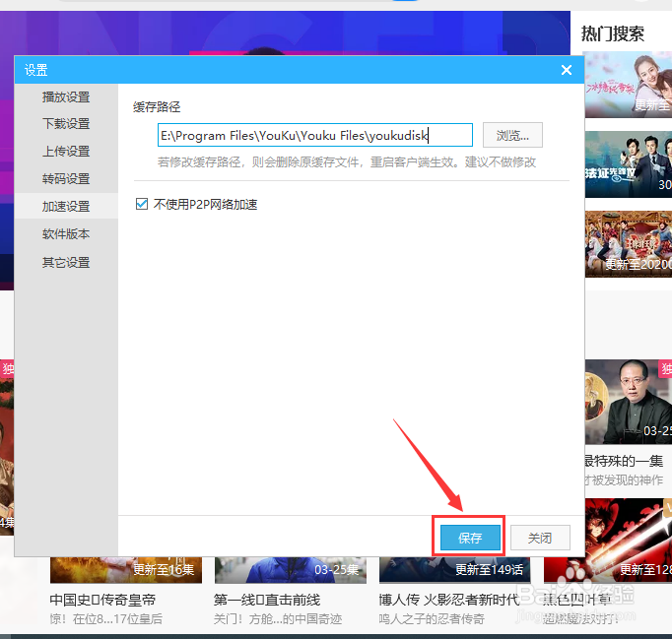Viewport: 672px width, 639px height.
Task: Open 最特殊的一集 video title
Action: 624,461
